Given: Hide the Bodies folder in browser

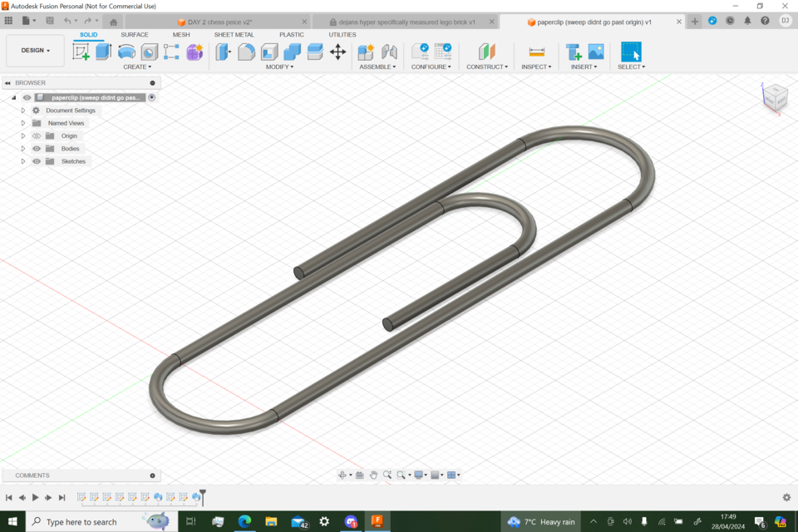Looking at the screenshot, I should pos(37,149).
